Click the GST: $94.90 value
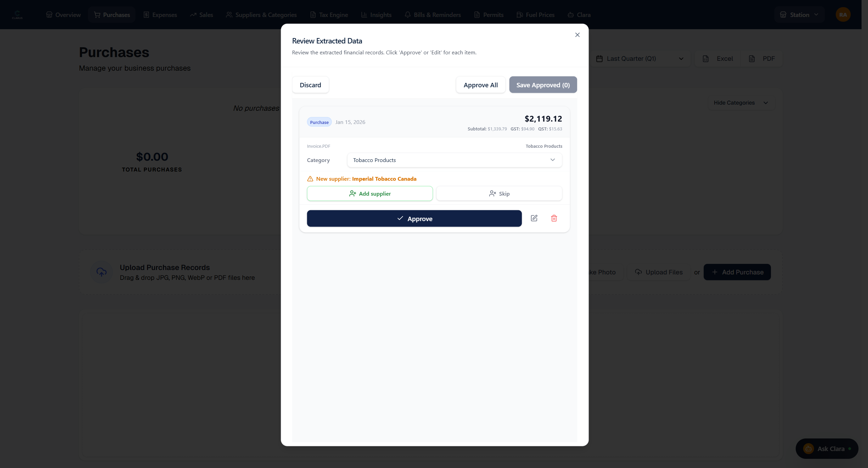Image resolution: width=868 pixels, height=468 pixels. [522, 129]
